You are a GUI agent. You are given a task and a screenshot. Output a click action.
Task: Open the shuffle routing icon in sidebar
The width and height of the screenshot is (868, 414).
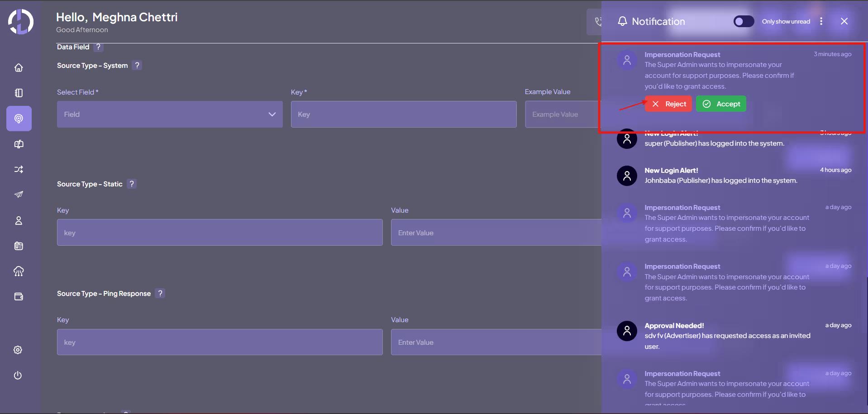coord(19,169)
